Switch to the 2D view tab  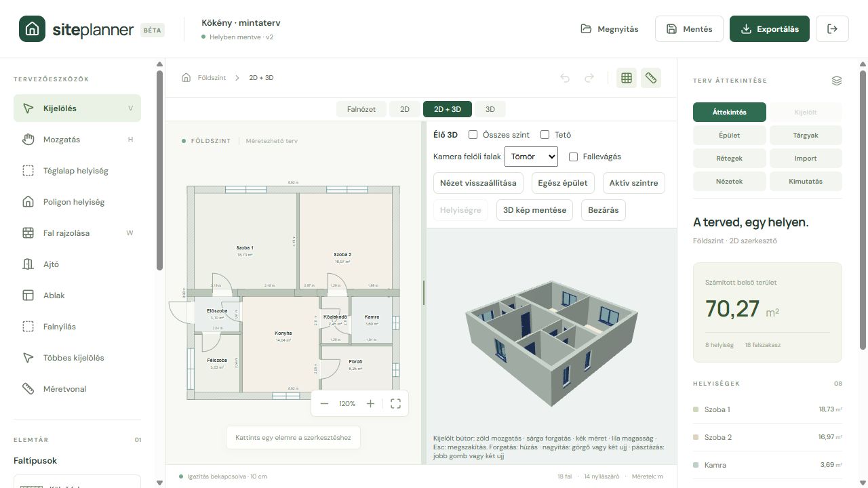click(x=405, y=109)
